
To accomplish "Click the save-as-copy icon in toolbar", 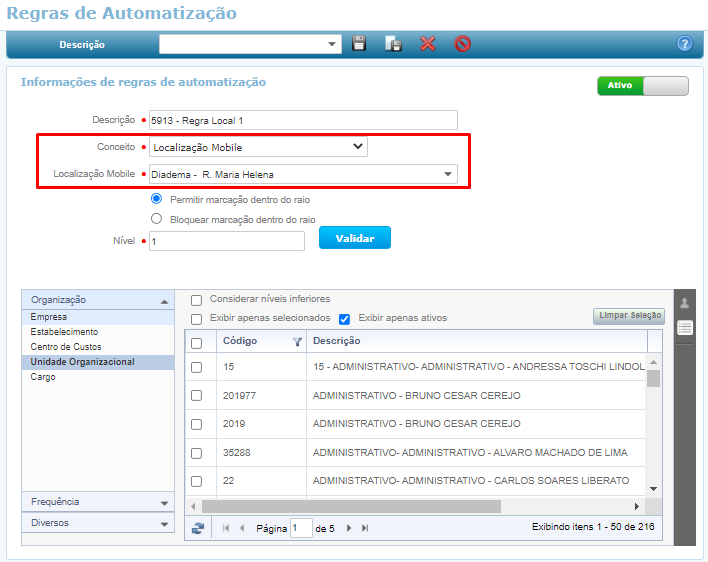I will tap(394, 44).
